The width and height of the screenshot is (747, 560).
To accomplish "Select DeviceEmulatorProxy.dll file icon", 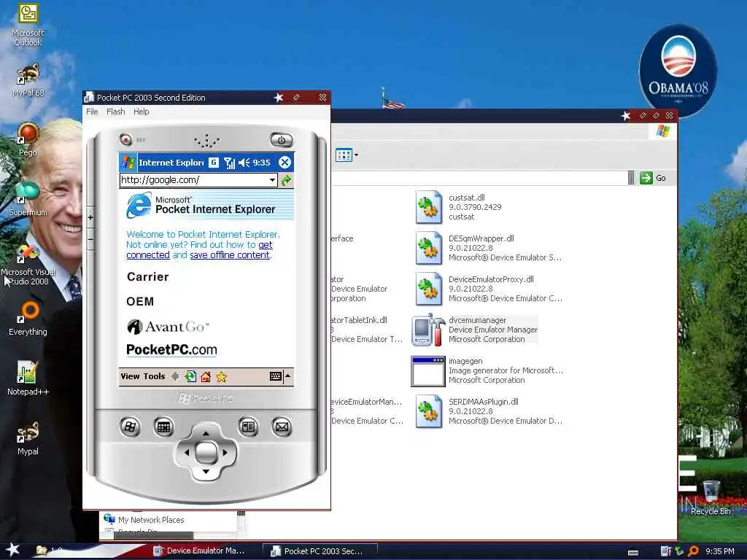I will pyautogui.click(x=428, y=289).
